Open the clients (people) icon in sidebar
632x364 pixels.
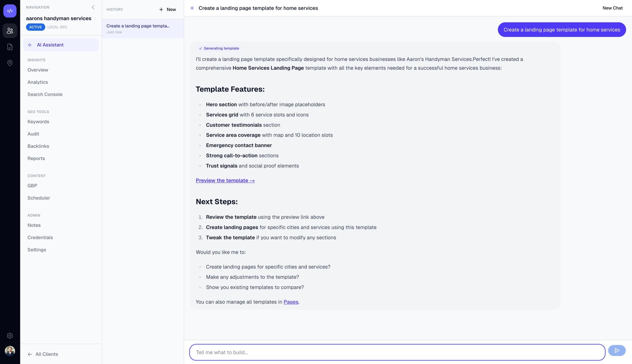tap(10, 31)
